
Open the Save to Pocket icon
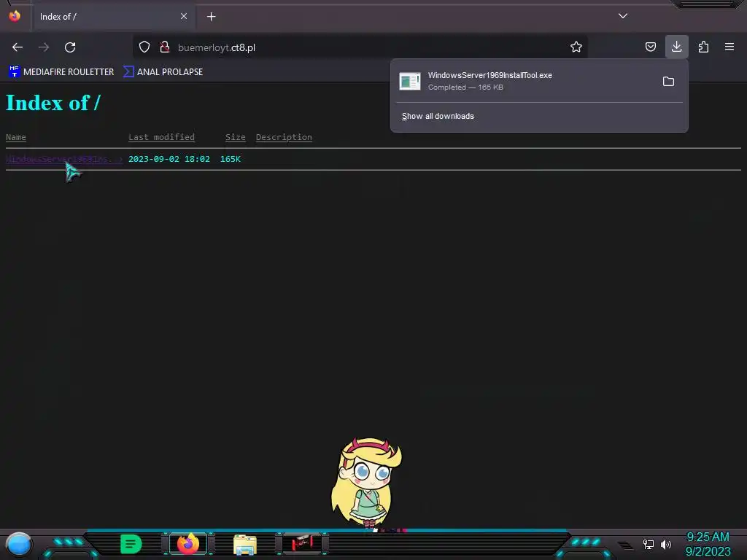650,47
